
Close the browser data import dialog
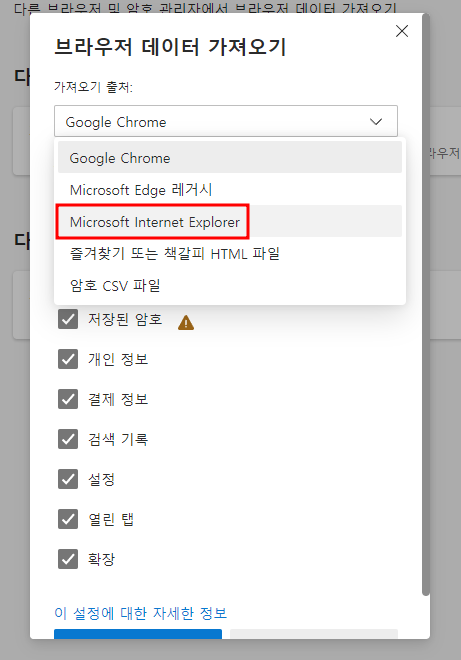coord(402,31)
